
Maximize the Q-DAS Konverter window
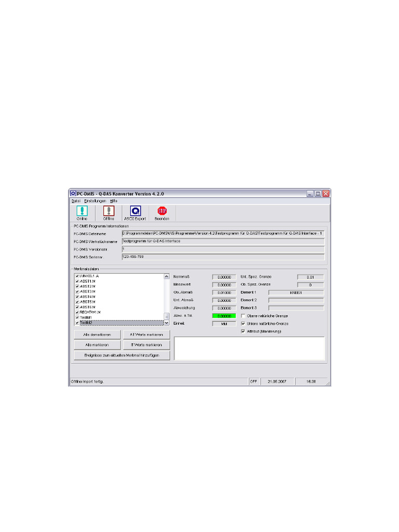pos(318,193)
